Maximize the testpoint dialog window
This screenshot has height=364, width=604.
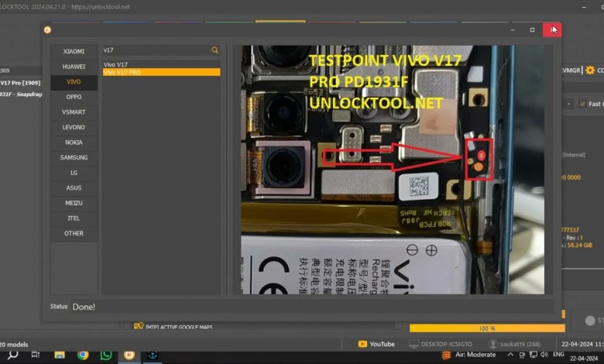(532, 30)
